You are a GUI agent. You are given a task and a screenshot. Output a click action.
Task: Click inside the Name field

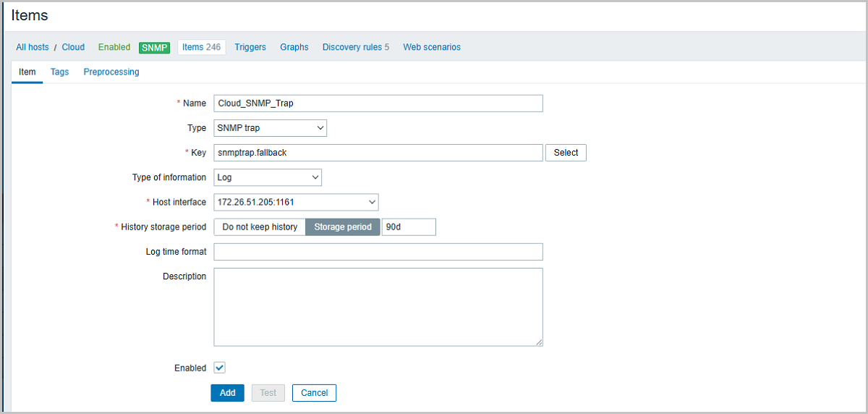pos(378,103)
